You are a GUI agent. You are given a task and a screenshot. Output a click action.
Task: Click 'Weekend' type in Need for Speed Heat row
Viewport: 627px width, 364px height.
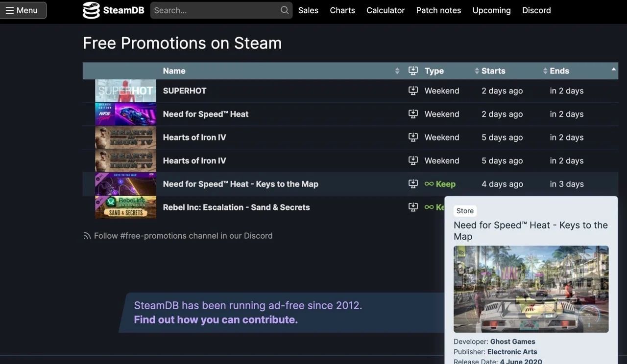pos(442,114)
